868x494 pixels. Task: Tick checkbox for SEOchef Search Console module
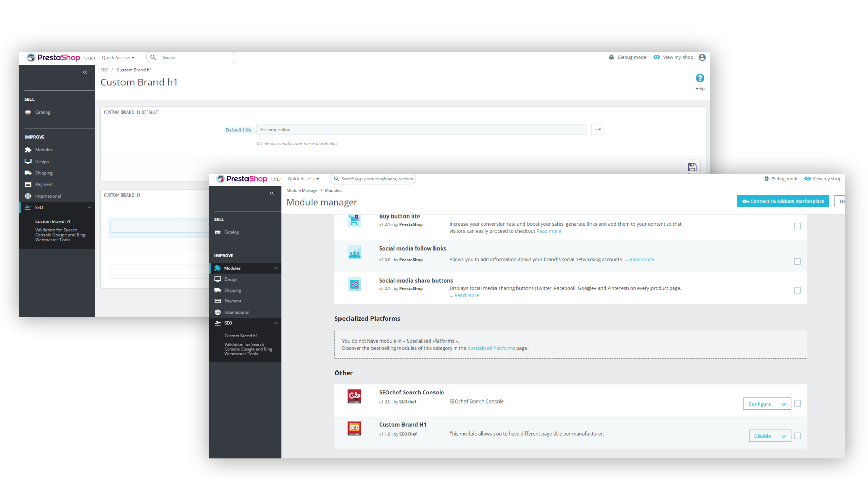[x=797, y=404]
